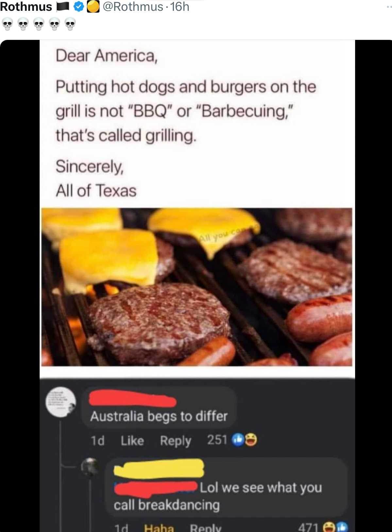Open the three-dot more options menu

point(389,7)
